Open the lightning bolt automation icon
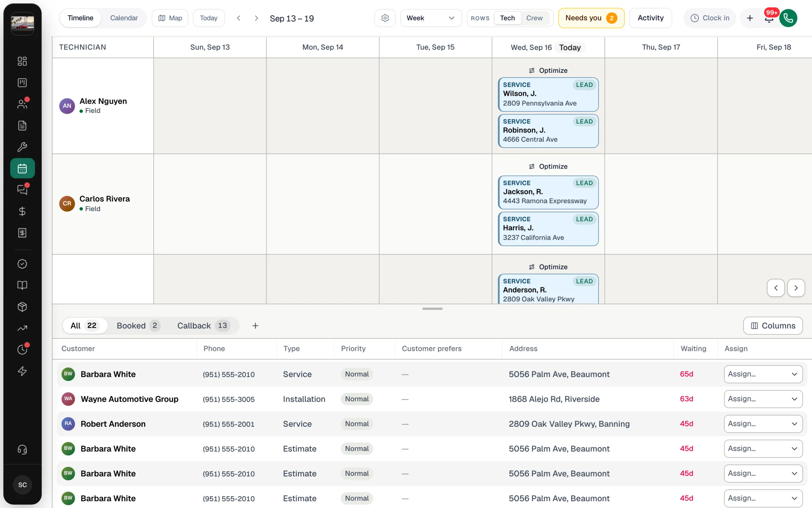 point(22,371)
